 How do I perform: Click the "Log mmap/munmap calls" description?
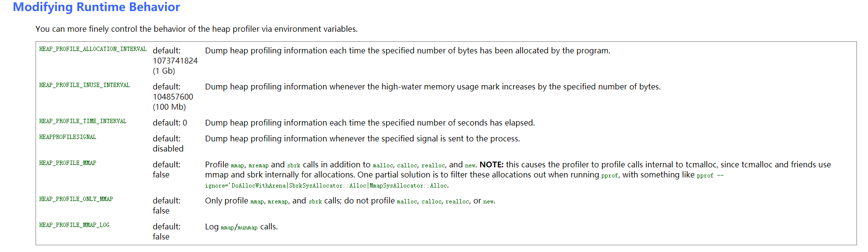pos(241,227)
